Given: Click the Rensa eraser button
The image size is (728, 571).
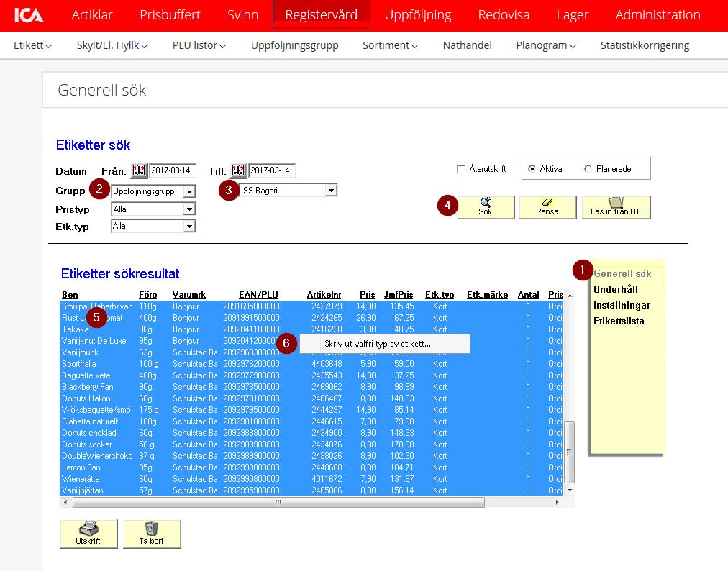Looking at the screenshot, I should pos(547,207).
